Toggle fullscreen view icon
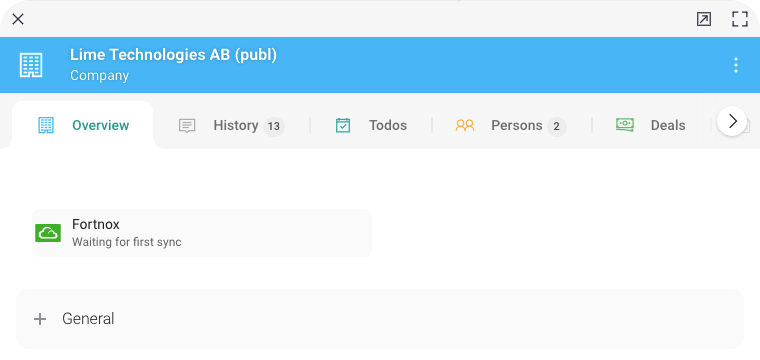Image resolution: width=760 pixels, height=360 pixels. tap(740, 19)
